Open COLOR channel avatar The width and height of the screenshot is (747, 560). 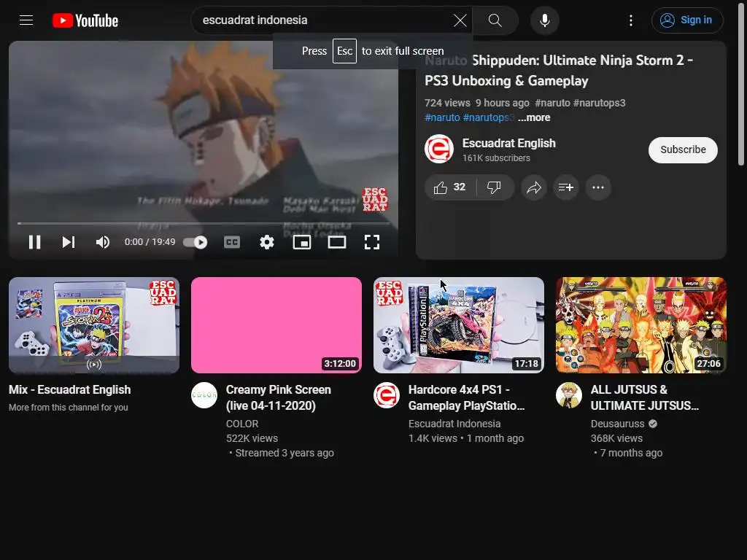pyautogui.click(x=204, y=395)
